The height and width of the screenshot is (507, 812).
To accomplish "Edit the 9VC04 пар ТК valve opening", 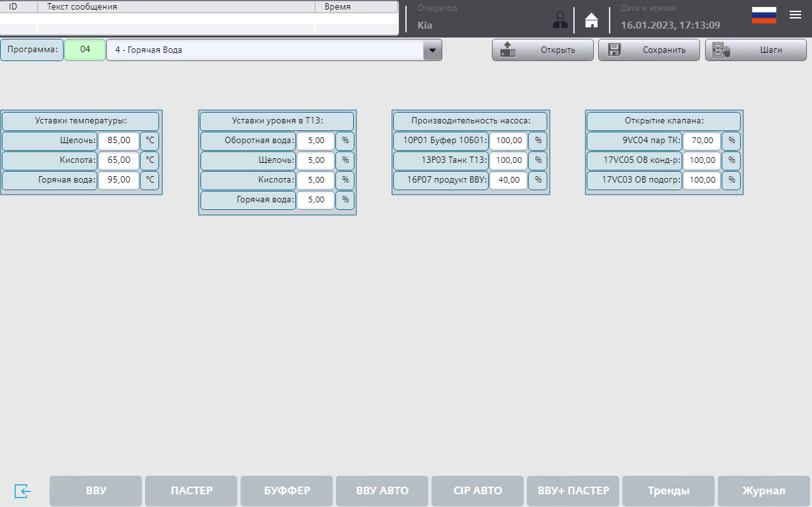I will click(x=702, y=141).
